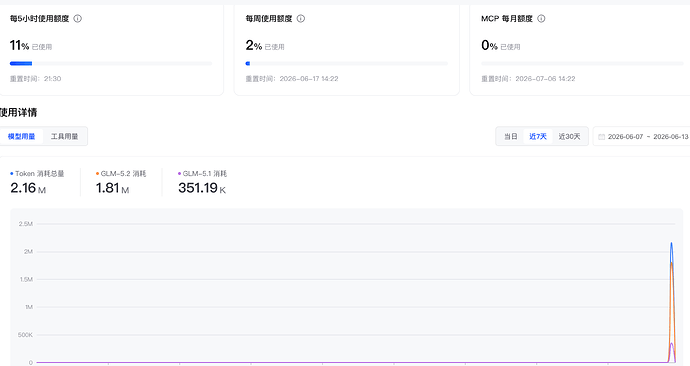Toggle GLM-5.1 消耗 legend series
690x366 pixels.
point(202,173)
